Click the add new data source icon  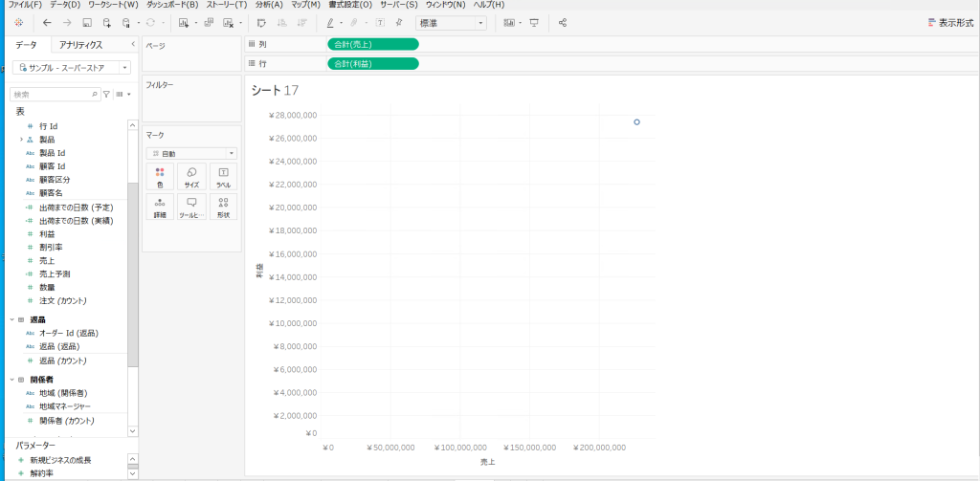click(x=107, y=22)
